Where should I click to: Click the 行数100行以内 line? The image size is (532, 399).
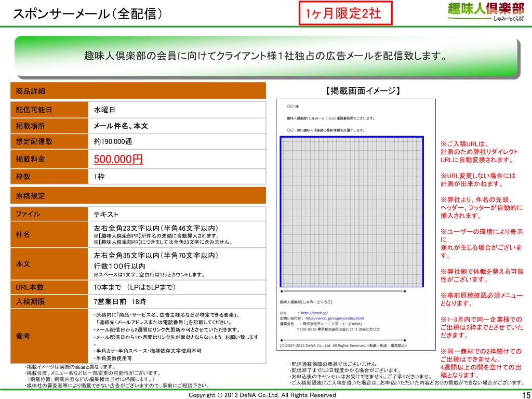(119, 266)
